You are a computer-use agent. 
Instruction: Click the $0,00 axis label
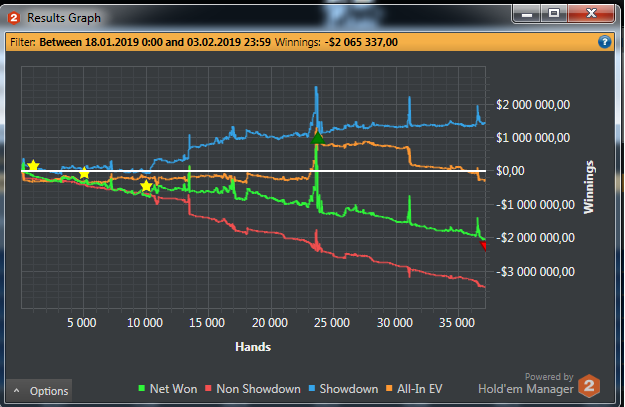tap(510, 171)
